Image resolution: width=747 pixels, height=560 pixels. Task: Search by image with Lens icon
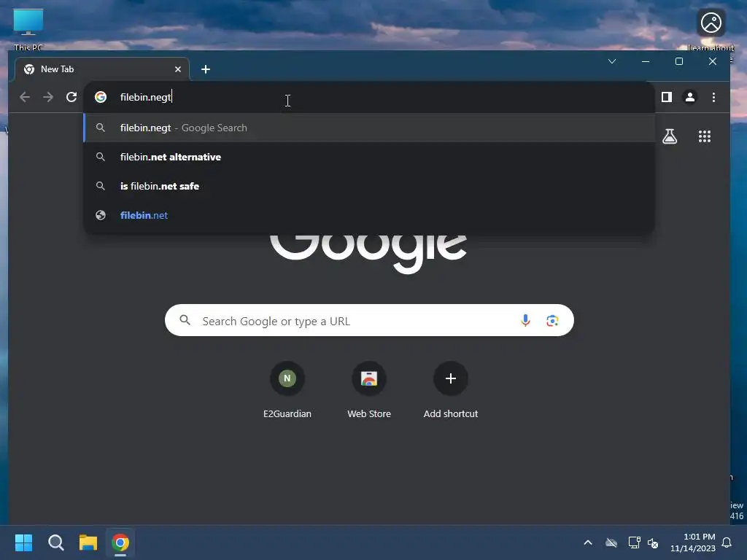552,321
